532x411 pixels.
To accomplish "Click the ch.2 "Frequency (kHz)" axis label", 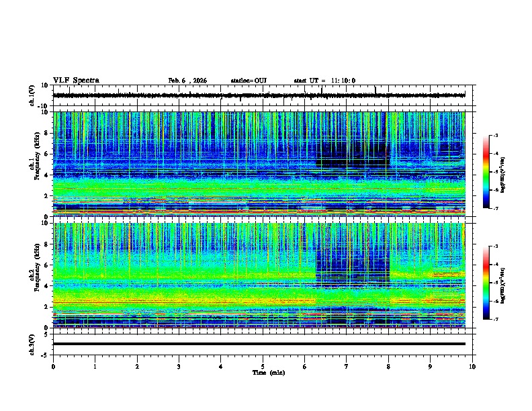I will [x=37, y=267].
